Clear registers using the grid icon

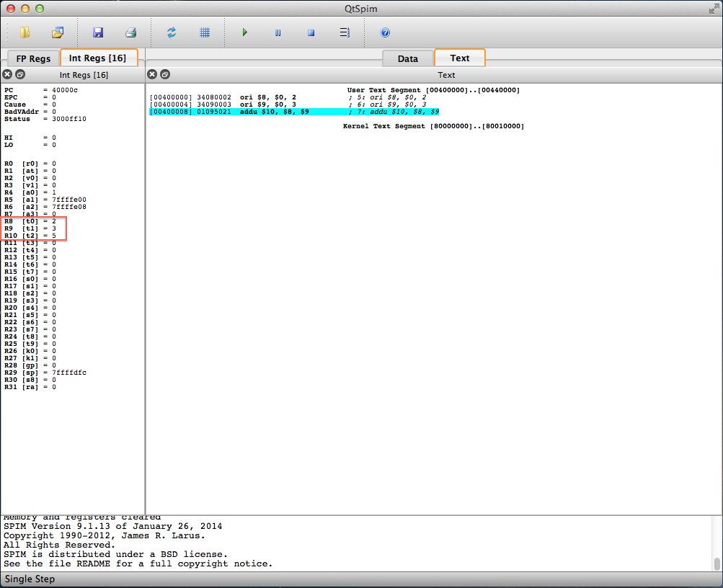pyautogui.click(x=205, y=32)
